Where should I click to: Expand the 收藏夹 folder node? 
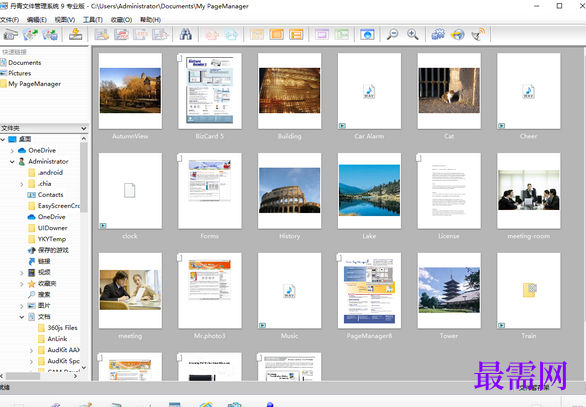(22, 284)
